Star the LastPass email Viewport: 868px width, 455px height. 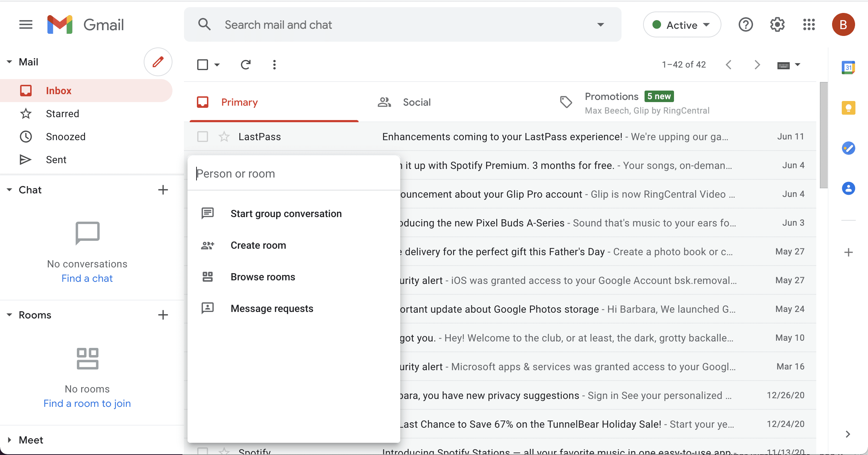tap(224, 137)
